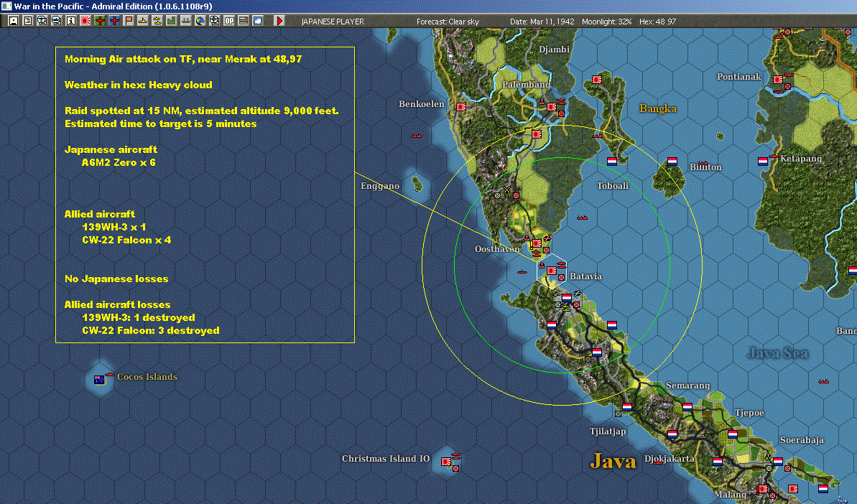Click the red play arrow toolbar button
Screen dimensions: 857x504
(x=279, y=21)
